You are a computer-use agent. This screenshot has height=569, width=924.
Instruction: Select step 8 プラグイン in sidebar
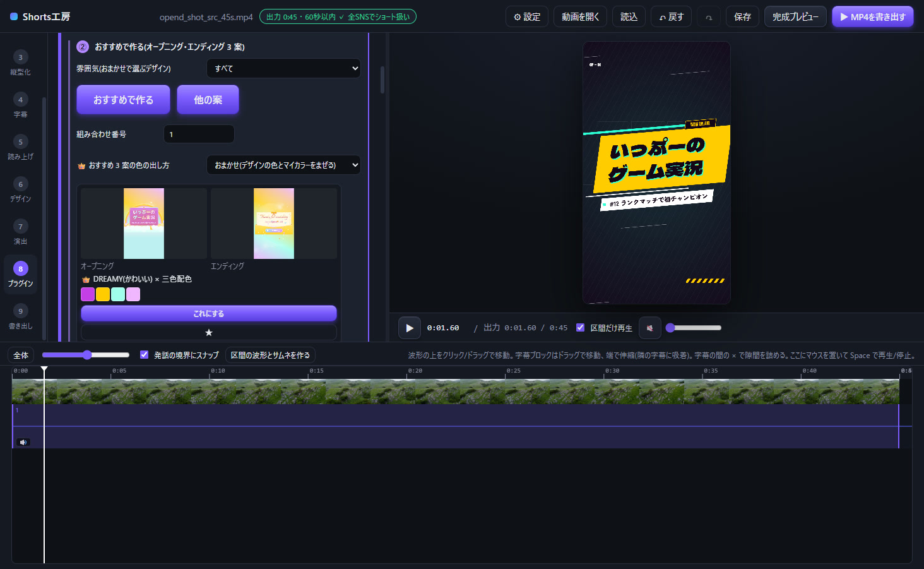point(20,275)
